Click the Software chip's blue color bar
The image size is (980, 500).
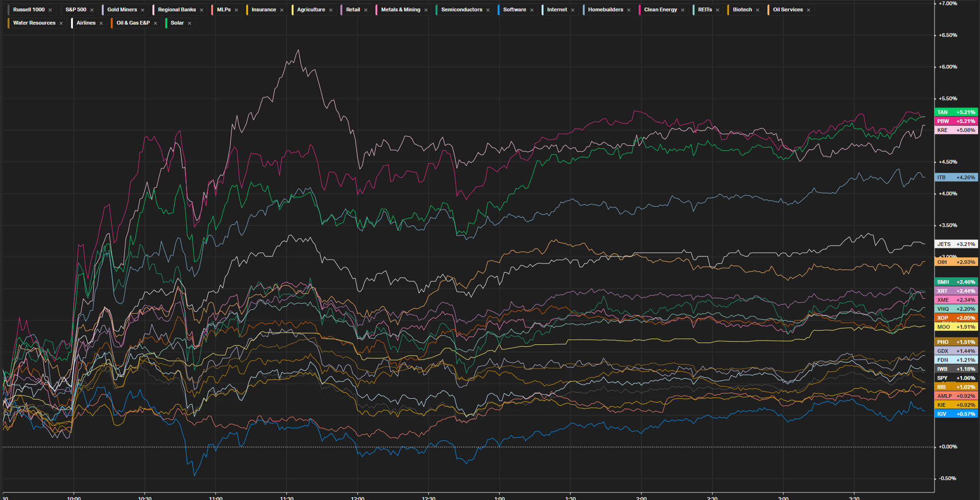[x=499, y=9]
